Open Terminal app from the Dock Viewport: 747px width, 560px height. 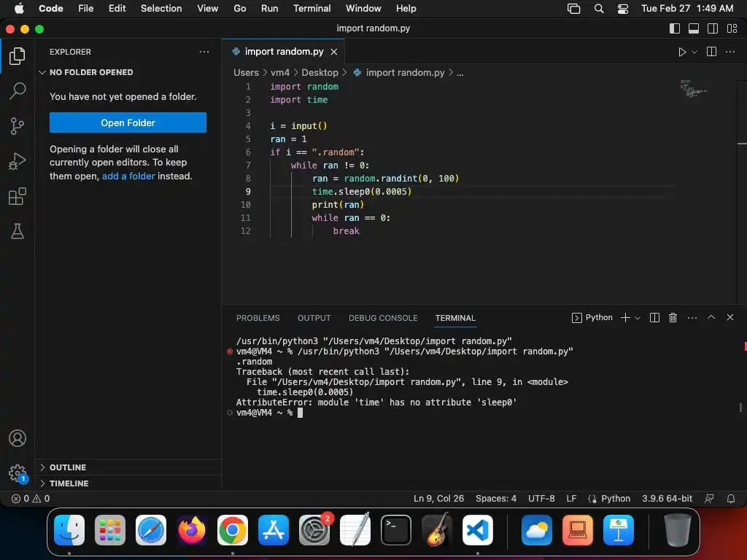pyautogui.click(x=396, y=529)
